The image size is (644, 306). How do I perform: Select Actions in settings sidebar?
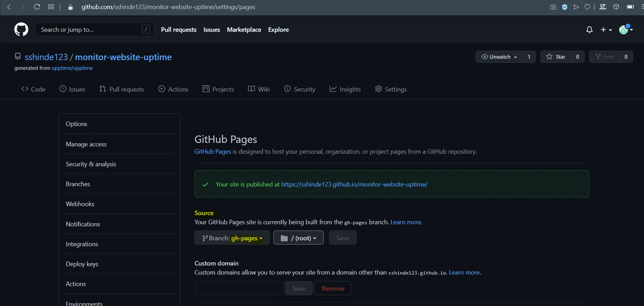tap(119, 283)
